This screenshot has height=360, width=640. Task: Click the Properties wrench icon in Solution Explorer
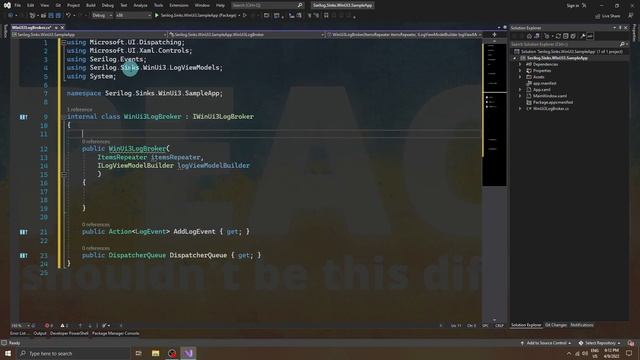coord(582,36)
